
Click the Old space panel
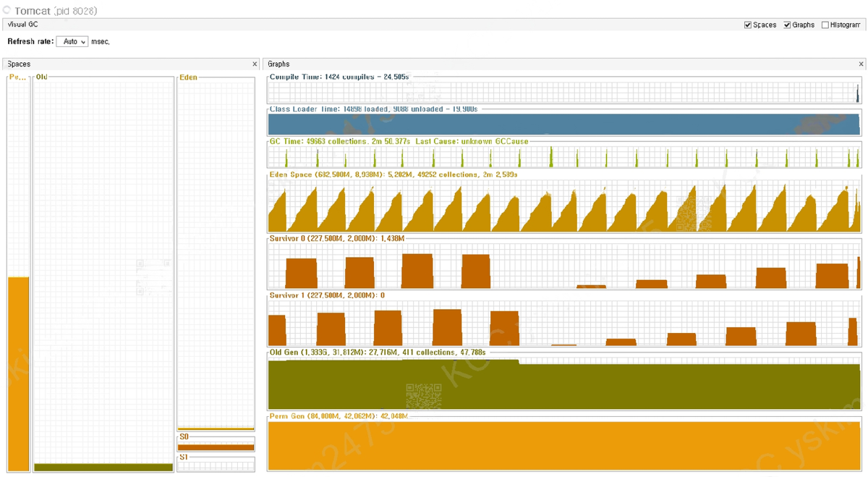click(103, 274)
